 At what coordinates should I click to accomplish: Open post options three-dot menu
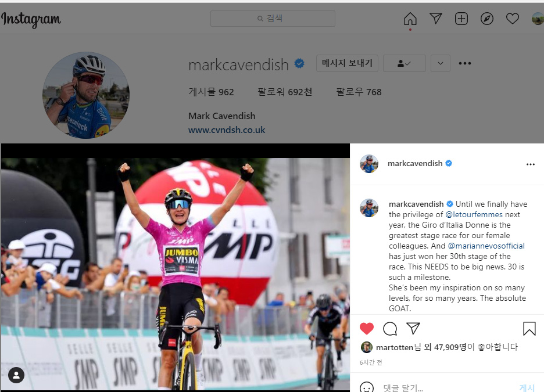click(x=531, y=164)
